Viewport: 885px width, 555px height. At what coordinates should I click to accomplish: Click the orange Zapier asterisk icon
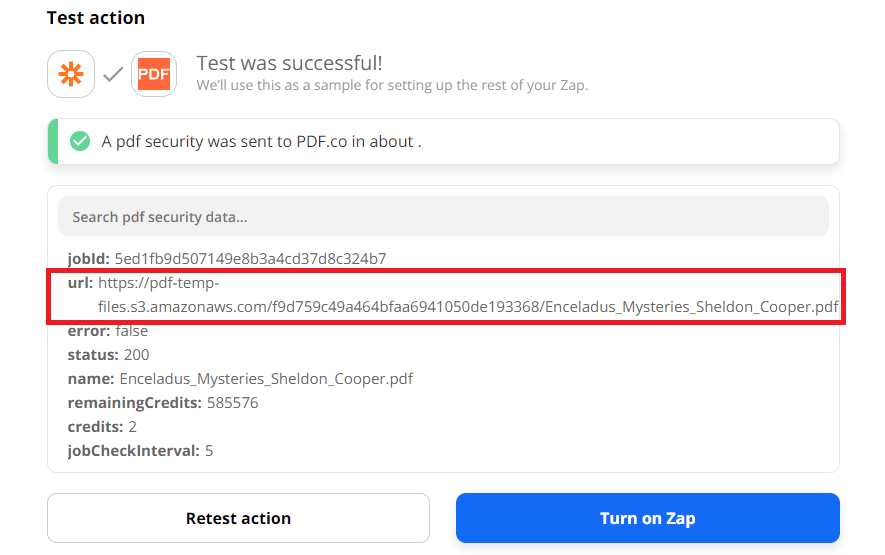[71, 74]
